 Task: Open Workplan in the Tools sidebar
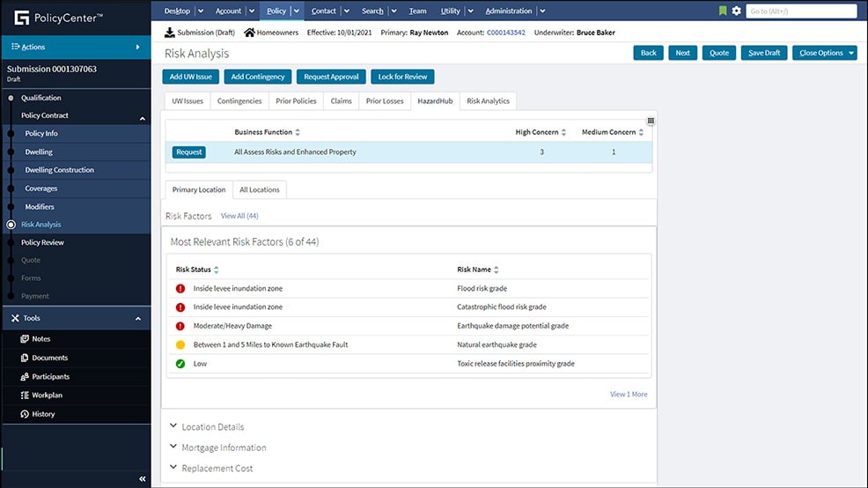click(47, 395)
